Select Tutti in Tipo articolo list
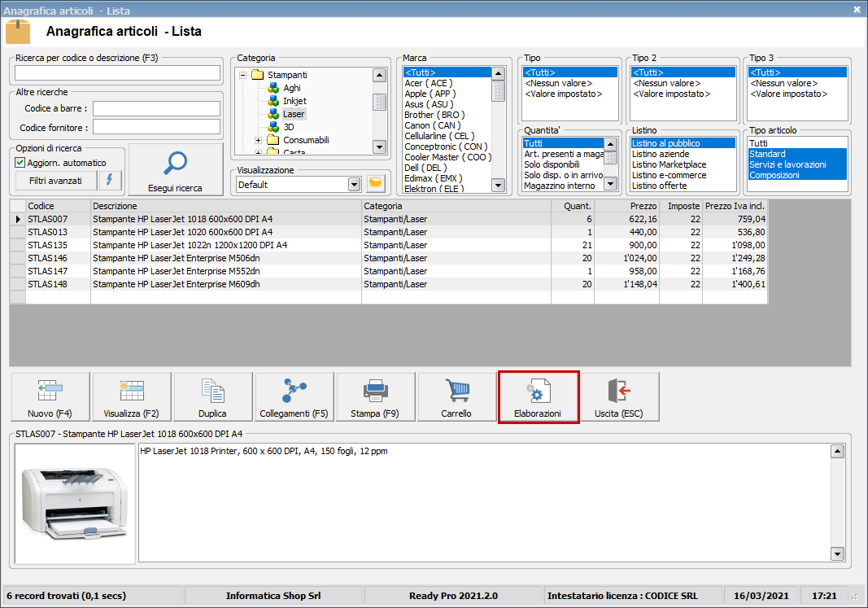868x608 pixels. [797, 143]
